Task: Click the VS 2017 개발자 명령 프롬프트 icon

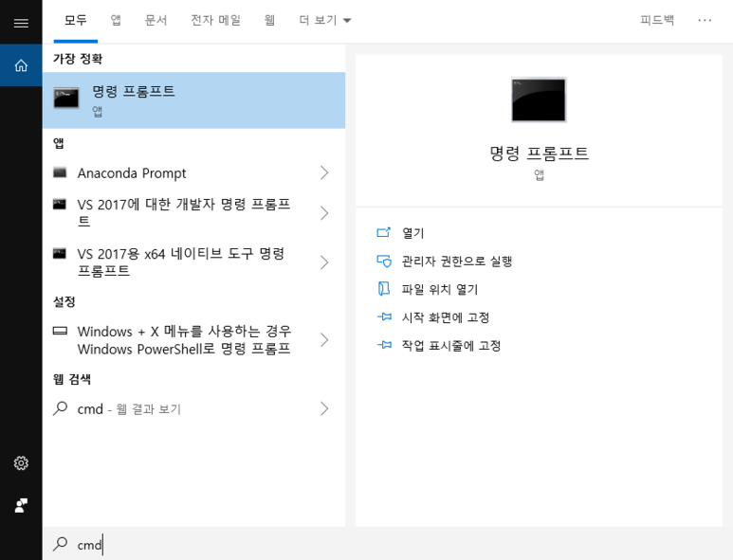Action: (x=60, y=204)
